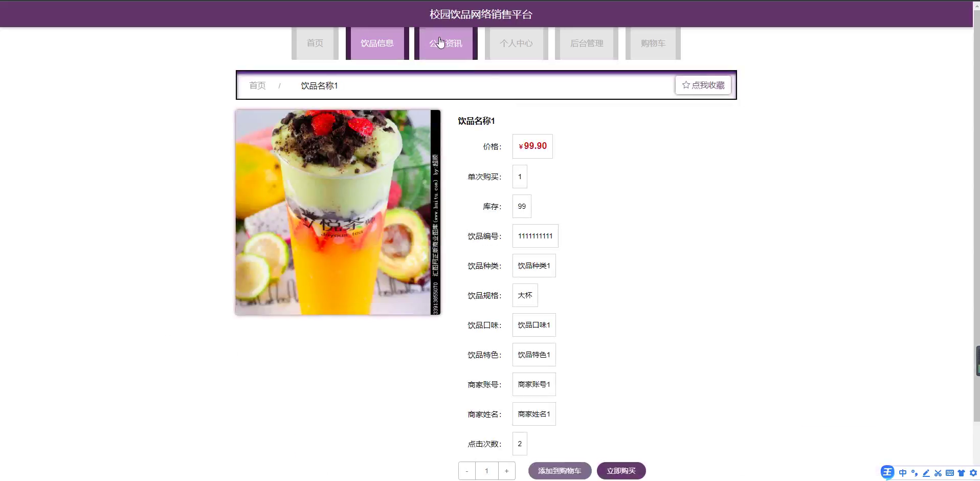
Task: Click the IME logo icon in the input toolbar
Action: (887, 472)
